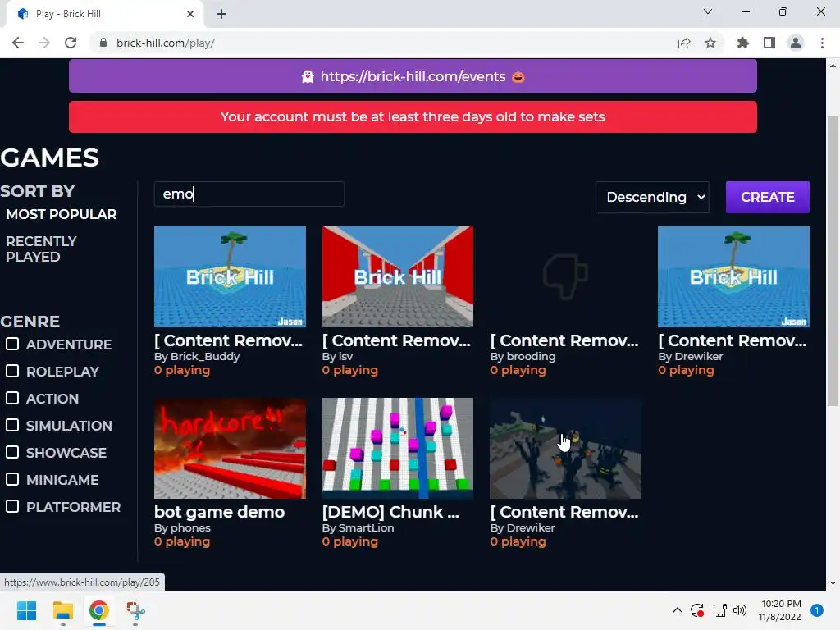Visit creator lsv's profile
The height and width of the screenshot is (630, 840).
(x=345, y=356)
